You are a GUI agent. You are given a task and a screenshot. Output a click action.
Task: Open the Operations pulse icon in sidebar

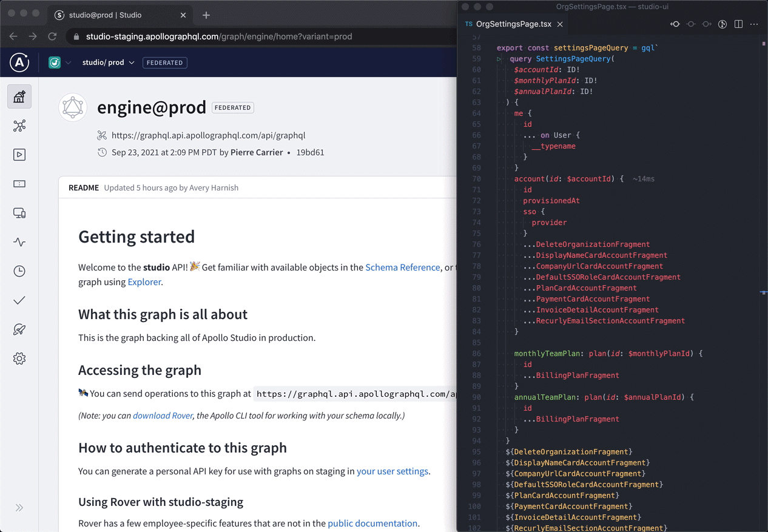click(x=19, y=242)
